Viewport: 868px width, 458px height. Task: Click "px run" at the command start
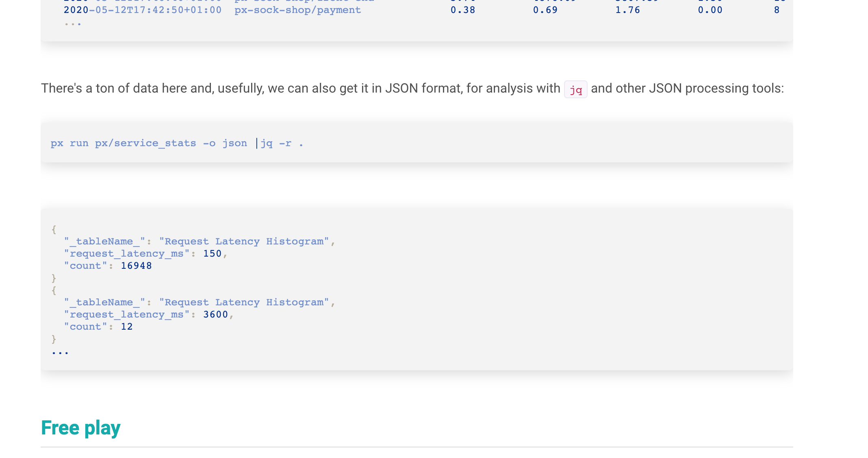tap(69, 143)
